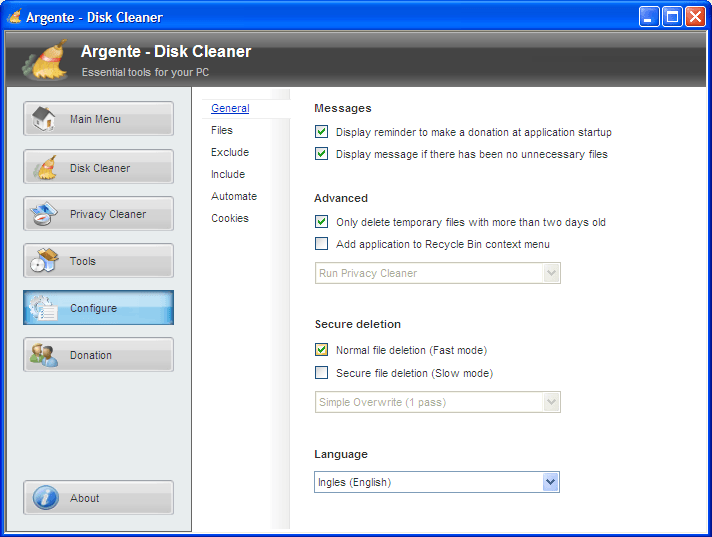Image resolution: width=712 pixels, height=537 pixels.
Task: Toggle Normal file deletion (Fast mode)
Action: [321, 350]
